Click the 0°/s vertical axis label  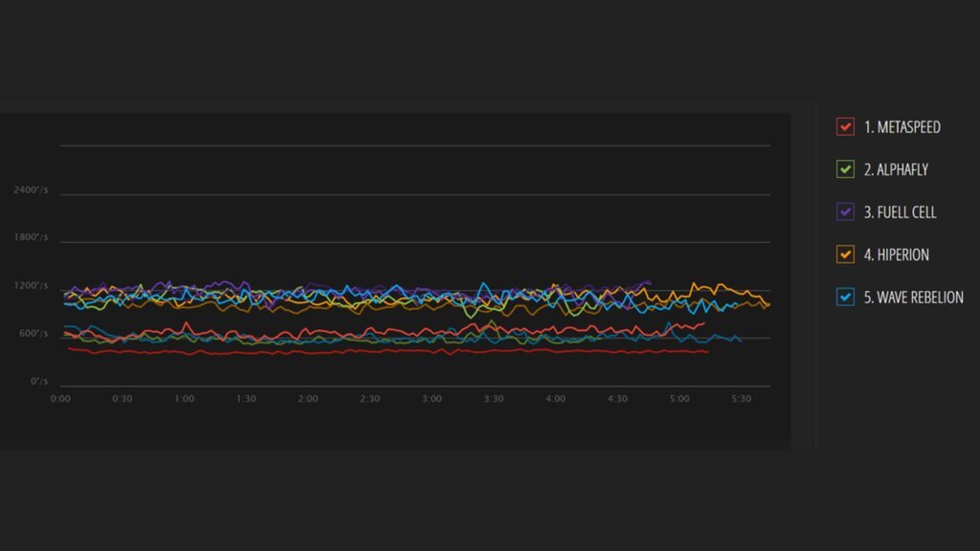[x=37, y=382]
